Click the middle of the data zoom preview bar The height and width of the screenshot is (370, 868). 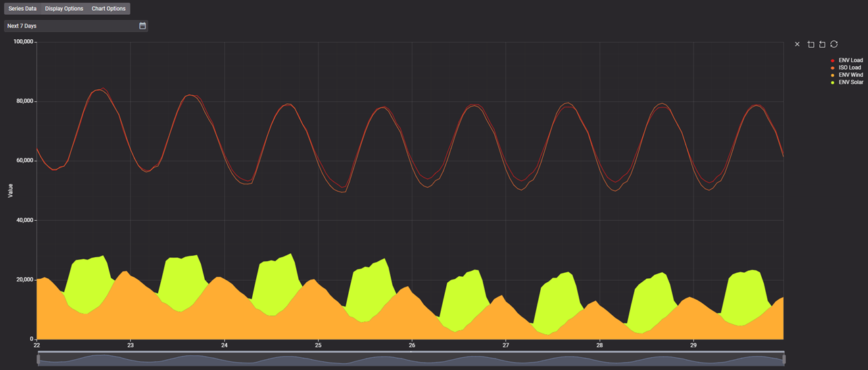click(411, 360)
